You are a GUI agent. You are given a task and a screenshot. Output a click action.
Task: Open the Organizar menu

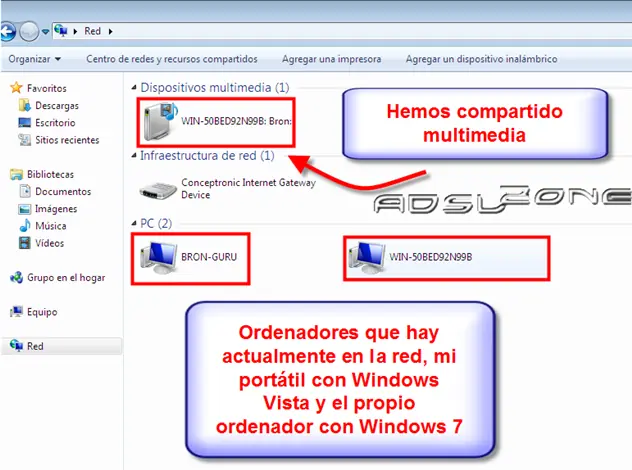(x=35, y=59)
